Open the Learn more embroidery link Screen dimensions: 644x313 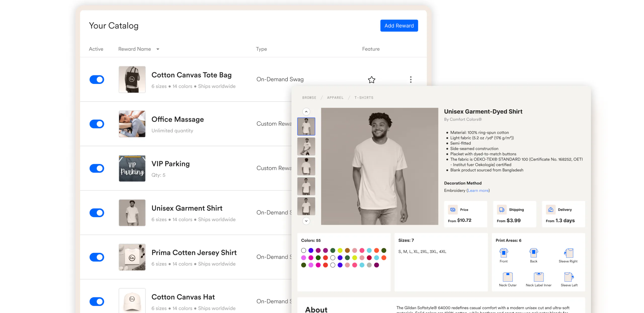click(478, 191)
